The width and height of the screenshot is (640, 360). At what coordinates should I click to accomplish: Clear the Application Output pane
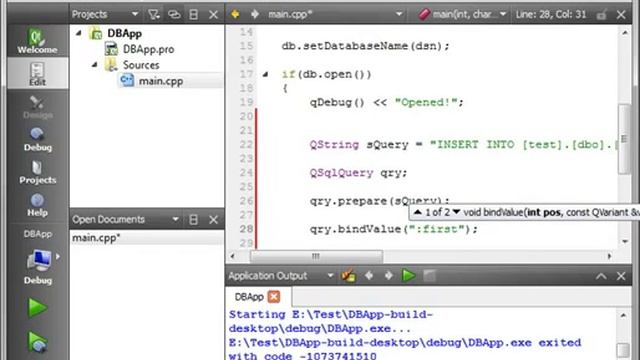click(349, 276)
